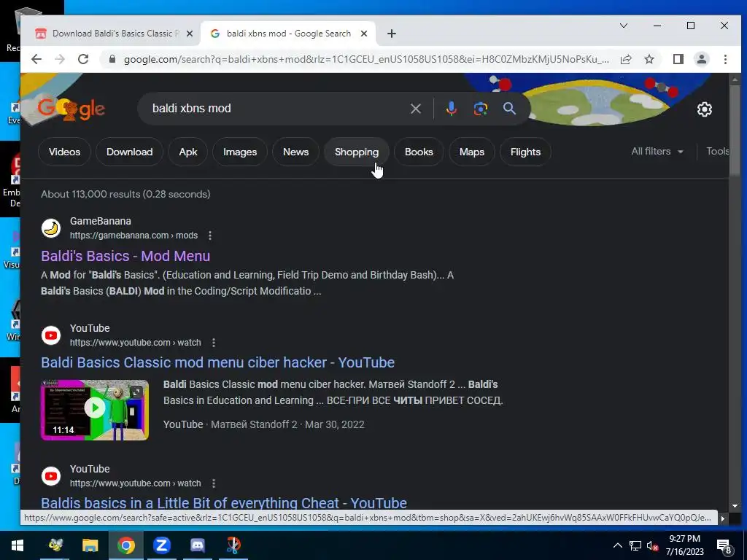The width and height of the screenshot is (747, 560).
Task: Open Discord from the taskbar
Action: point(197,545)
